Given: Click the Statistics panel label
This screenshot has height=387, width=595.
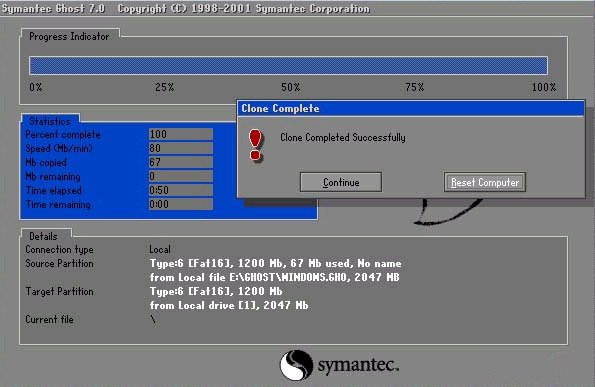Looking at the screenshot, I should [x=50, y=121].
